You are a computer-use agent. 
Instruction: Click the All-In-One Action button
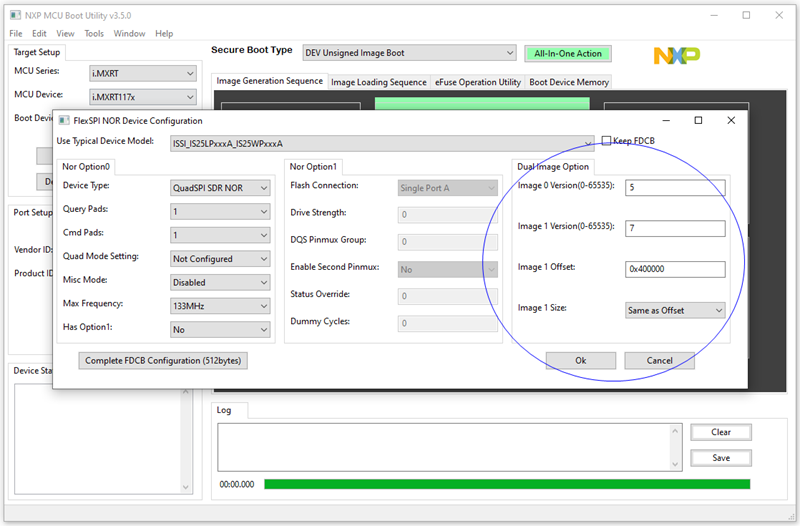568,54
